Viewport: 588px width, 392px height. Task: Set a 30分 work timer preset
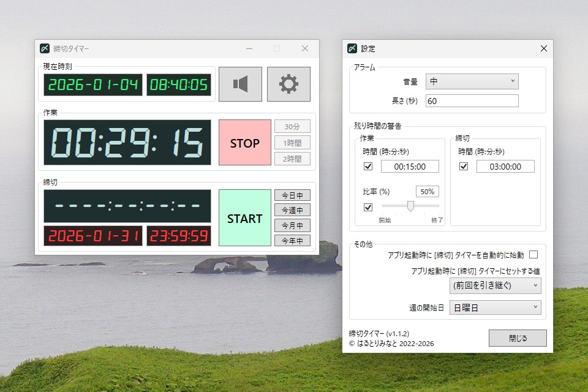pyautogui.click(x=292, y=126)
